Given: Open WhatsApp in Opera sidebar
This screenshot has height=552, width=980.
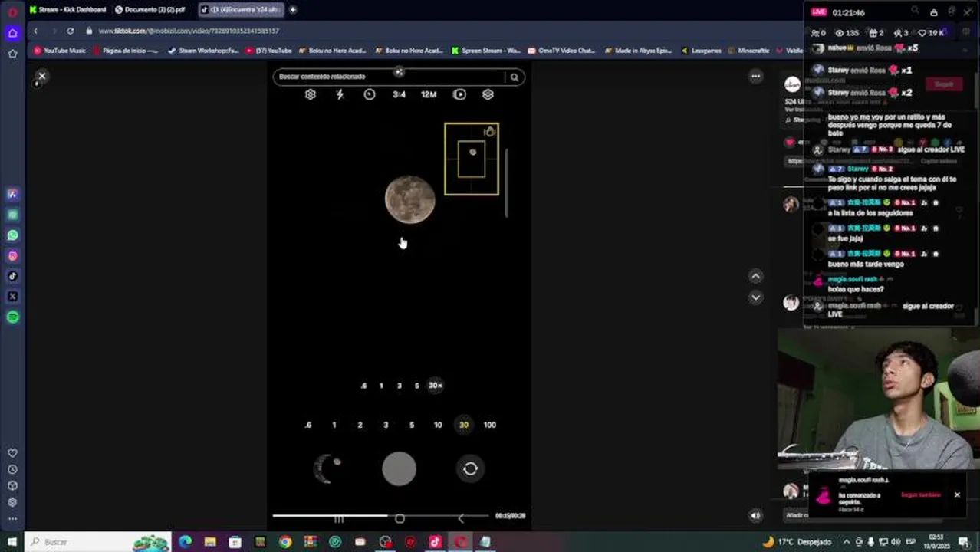Looking at the screenshot, I should (12, 235).
